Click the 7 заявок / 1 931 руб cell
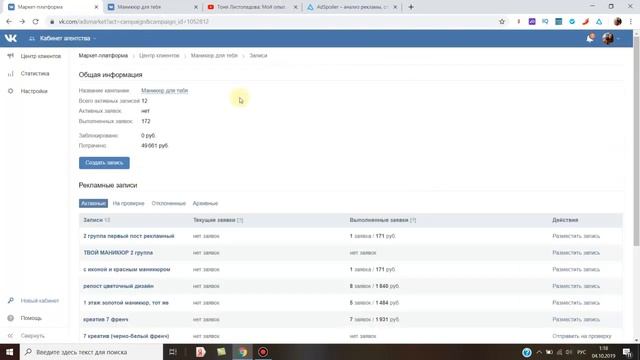The height and width of the screenshot is (360, 640). pyautogui.click(x=374, y=320)
